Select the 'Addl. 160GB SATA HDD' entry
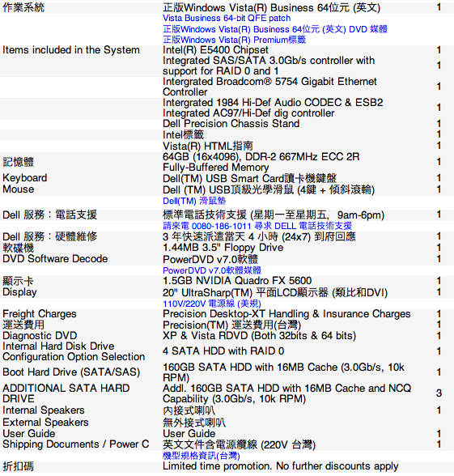The width and height of the screenshot is (454, 476). [x=287, y=393]
